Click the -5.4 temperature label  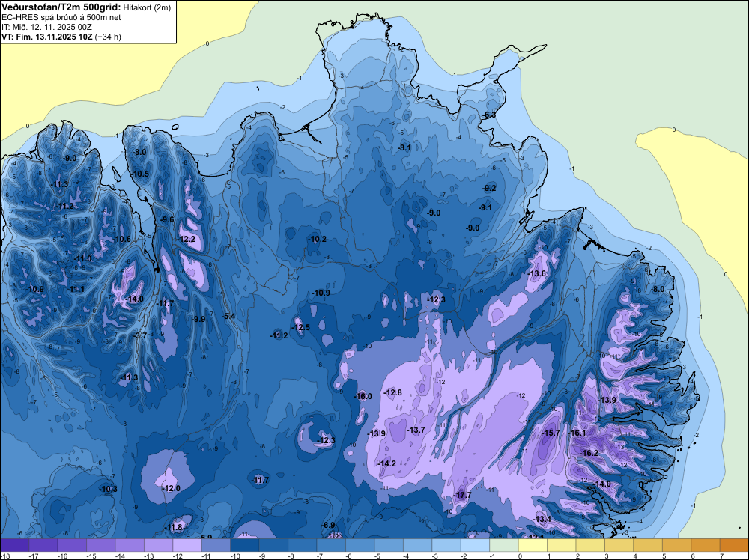click(x=228, y=316)
